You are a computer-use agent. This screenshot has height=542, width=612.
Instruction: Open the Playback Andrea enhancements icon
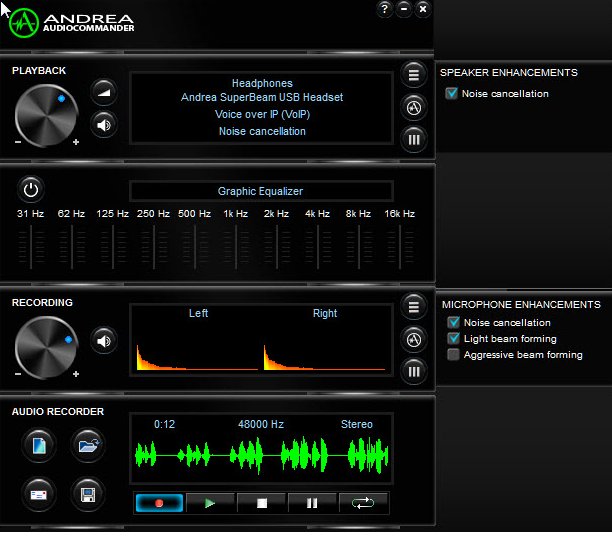(x=414, y=107)
